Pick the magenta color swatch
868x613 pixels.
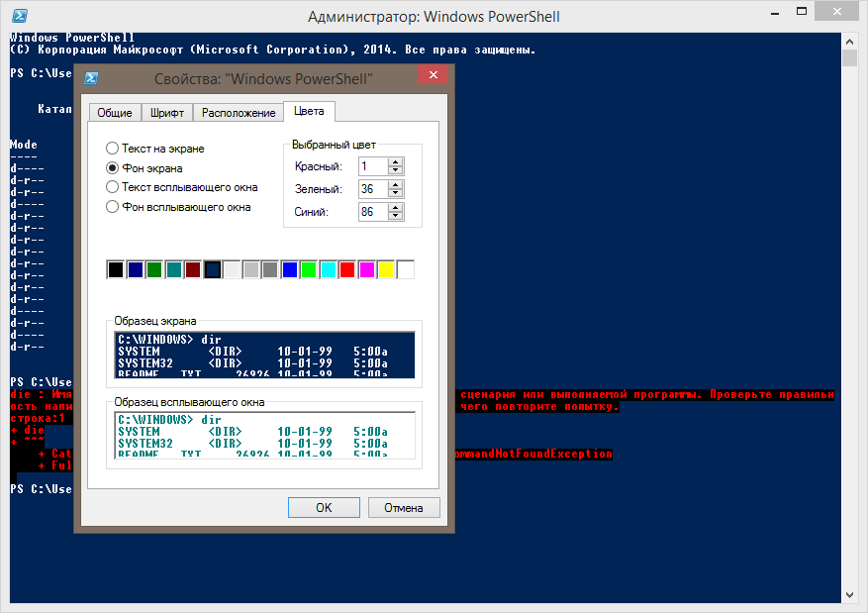point(367,269)
